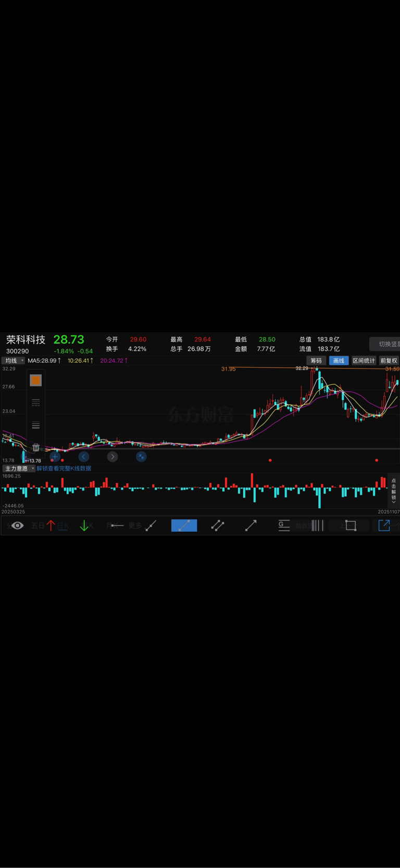This screenshot has height=868, width=400.
Task: Tap the 金额 value 7.77亿
Action: tap(266, 349)
